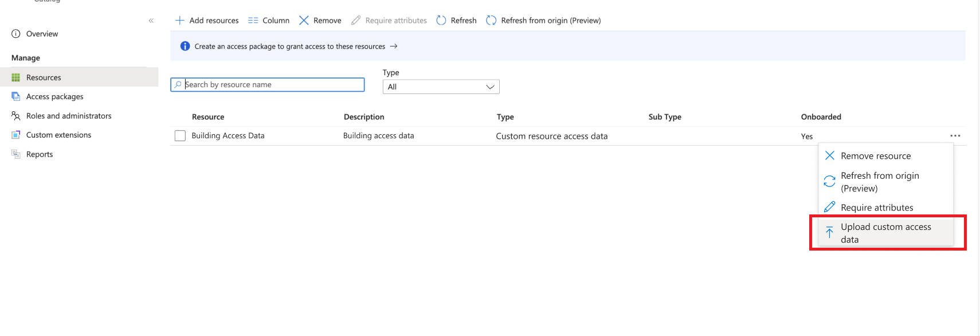Select Remove resource from context menu
Viewport: 980px width, 336px height.
tap(875, 156)
